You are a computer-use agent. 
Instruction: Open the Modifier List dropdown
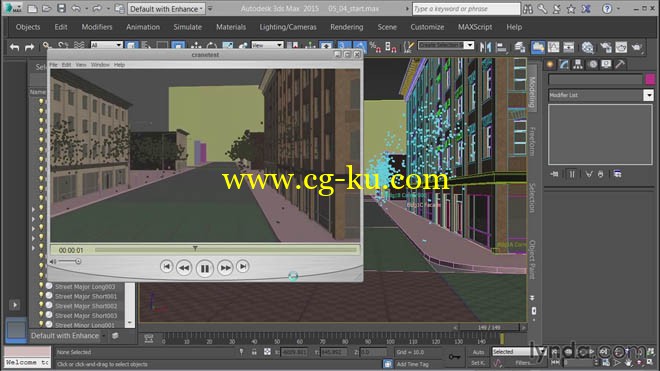(601, 95)
